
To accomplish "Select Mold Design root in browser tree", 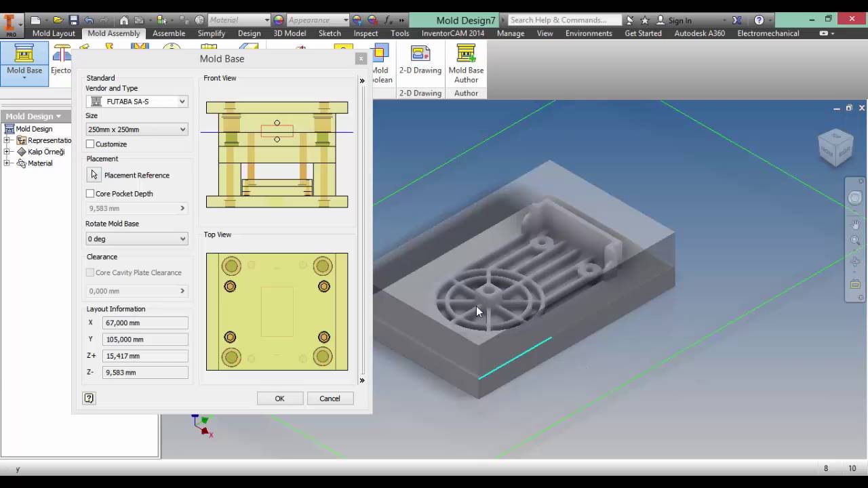I will [34, 129].
